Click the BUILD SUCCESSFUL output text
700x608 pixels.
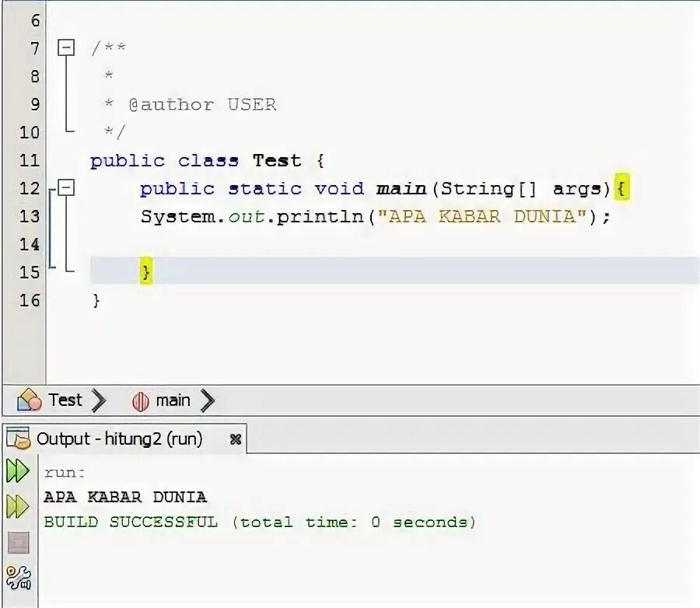tap(124, 522)
